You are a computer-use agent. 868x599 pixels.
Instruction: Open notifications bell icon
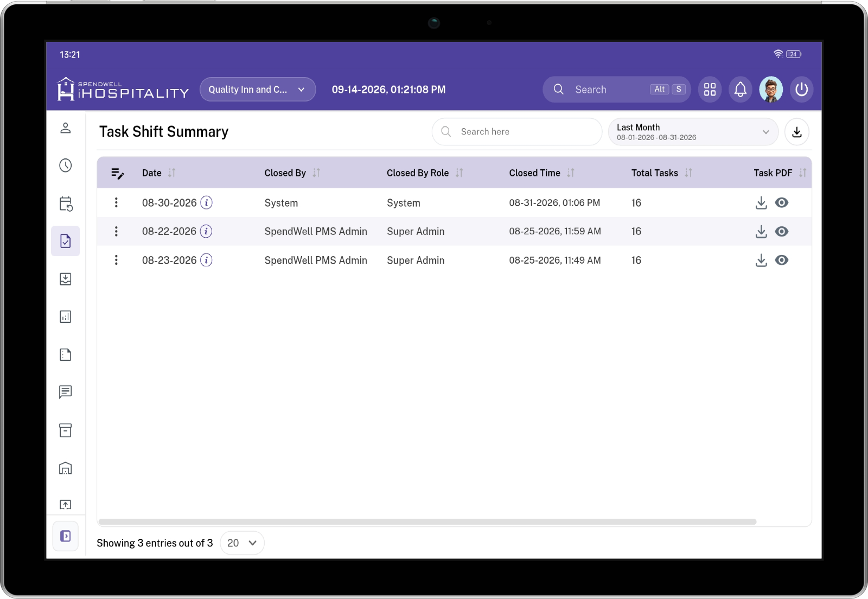click(x=741, y=90)
